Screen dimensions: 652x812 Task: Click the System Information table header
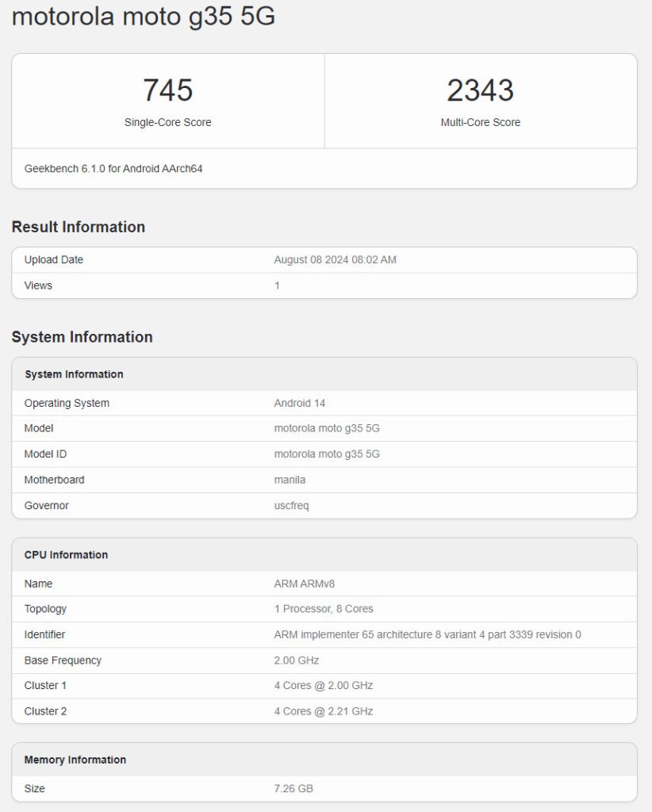74,374
